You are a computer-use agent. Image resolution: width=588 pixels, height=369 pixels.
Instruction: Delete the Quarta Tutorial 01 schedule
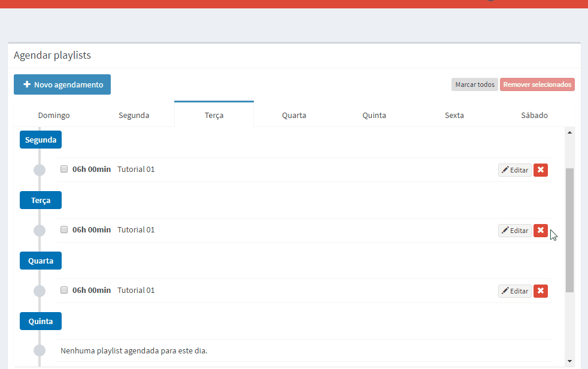click(540, 291)
